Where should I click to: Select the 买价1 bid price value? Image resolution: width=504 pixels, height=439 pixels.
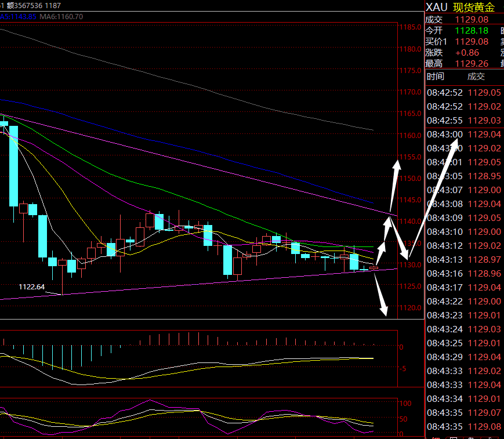coord(472,41)
